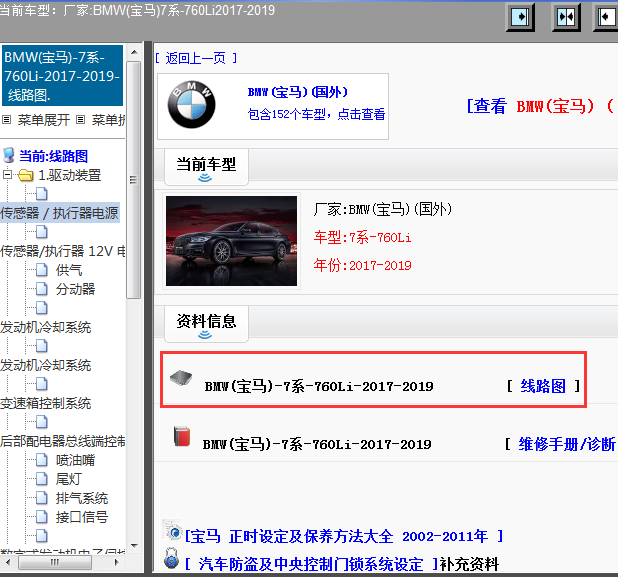Select 喷油嘴 tree item
618x577 pixels.
pyautogui.click(x=75, y=460)
